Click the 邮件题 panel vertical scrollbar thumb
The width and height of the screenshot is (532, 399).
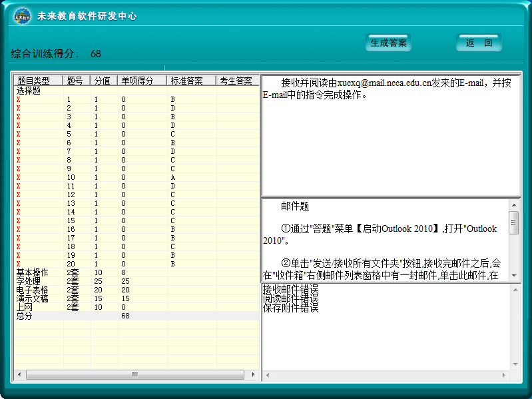pyautogui.click(x=514, y=222)
